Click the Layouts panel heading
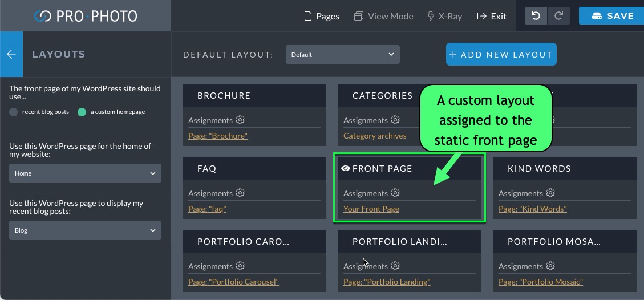644x300 pixels. tap(59, 54)
